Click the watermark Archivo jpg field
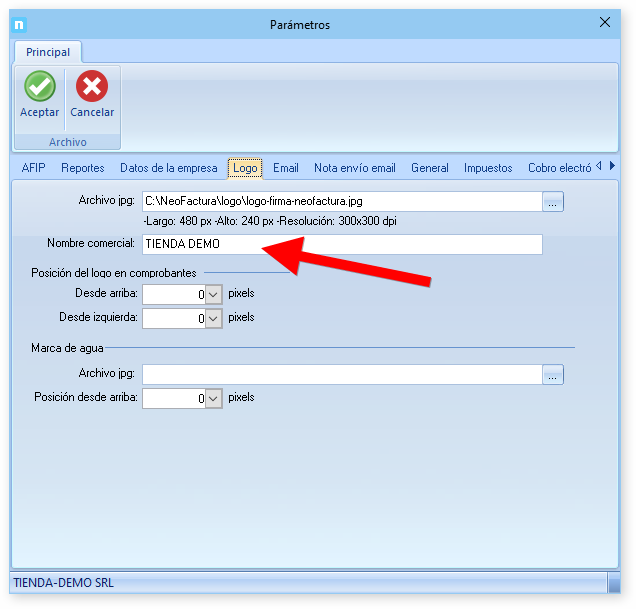 click(x=342, y=375)
